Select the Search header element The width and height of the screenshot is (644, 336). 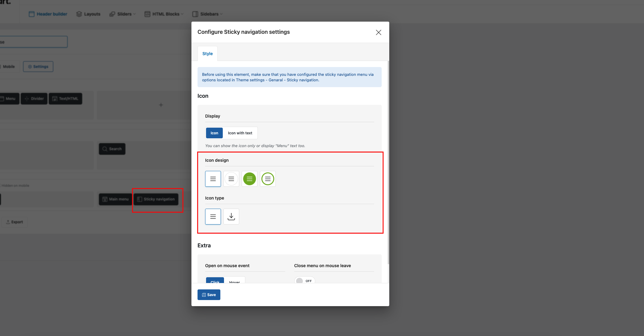point(112,149)
